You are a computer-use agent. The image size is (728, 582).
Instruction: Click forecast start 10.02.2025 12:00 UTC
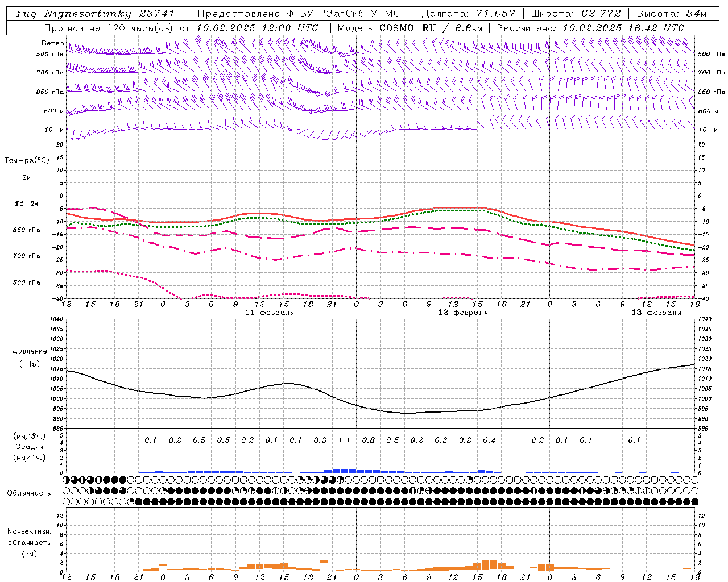(257, 28)
